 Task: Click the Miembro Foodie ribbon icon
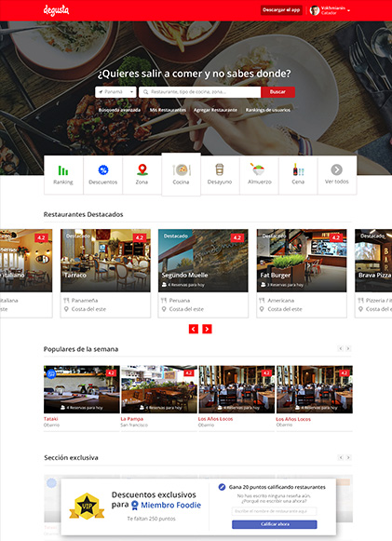[x=135, y=506]
